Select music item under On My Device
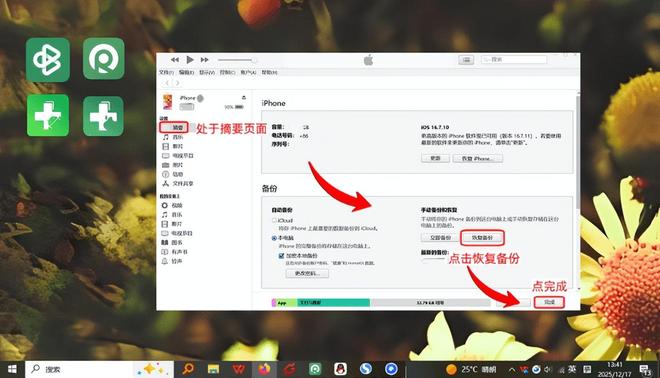This screenshot has height=378, width=660. [x=172, y=215]
